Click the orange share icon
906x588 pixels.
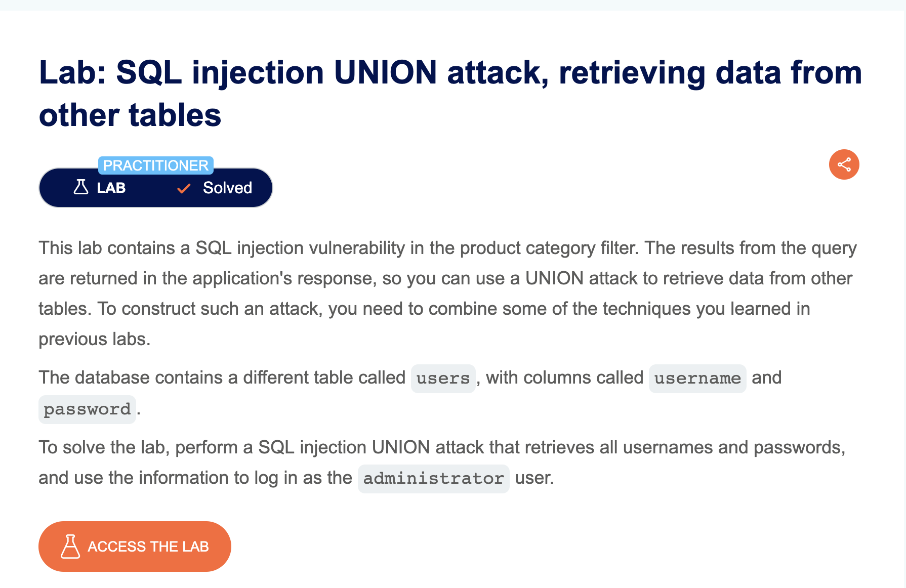[x=844, y=164]
